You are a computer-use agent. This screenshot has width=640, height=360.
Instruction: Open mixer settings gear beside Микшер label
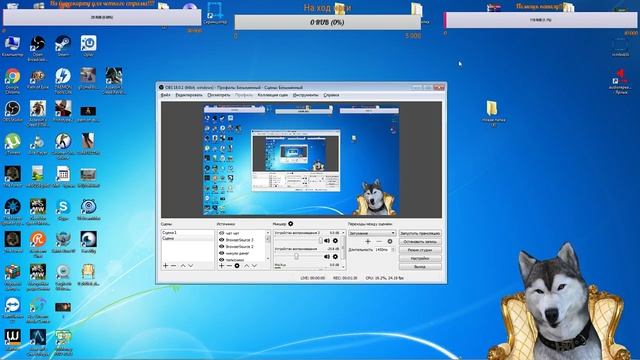coord(291,224)
